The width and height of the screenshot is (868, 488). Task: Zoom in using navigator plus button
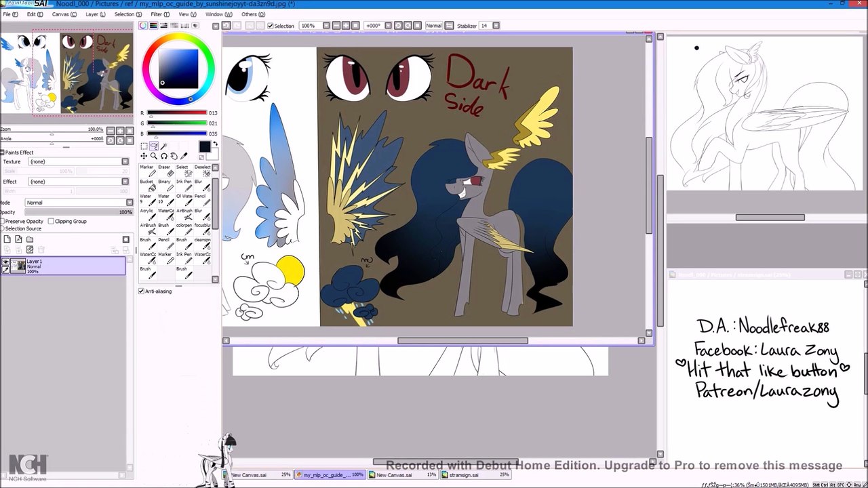(120, 131)
